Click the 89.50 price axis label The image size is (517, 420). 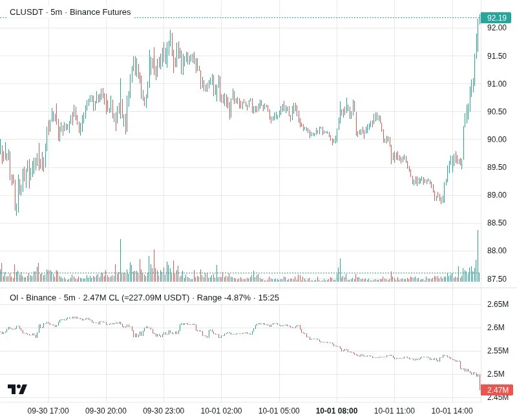click(497, 167)
